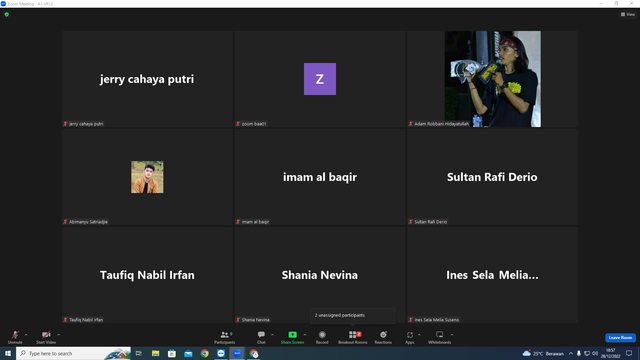Open File Explorer from the taskbar

pyautogui.click(x=156, y=353)
